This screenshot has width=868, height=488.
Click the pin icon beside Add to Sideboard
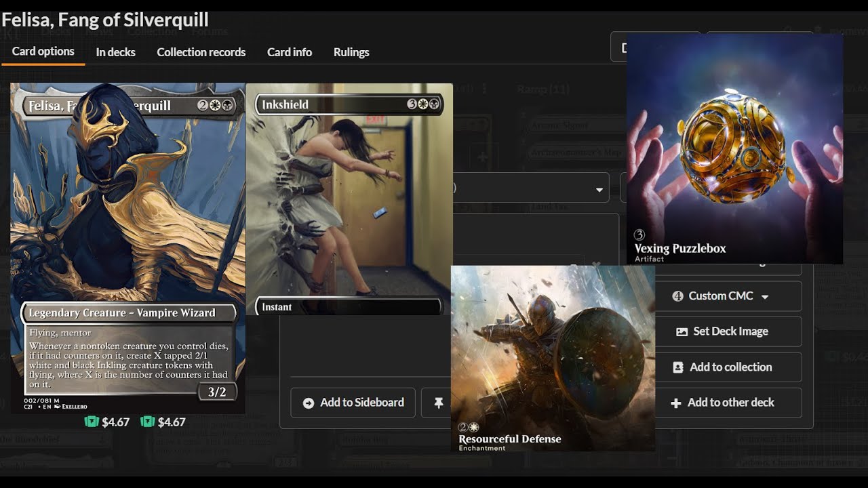tap(438, 403)
